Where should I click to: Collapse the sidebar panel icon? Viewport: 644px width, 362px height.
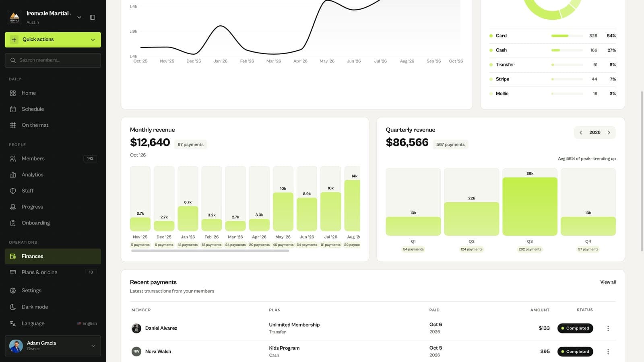[93, 17]
